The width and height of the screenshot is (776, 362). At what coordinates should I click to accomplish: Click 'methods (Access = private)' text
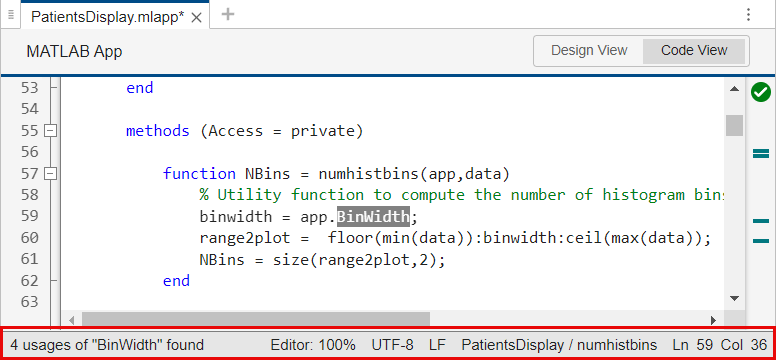click(244, 131)
